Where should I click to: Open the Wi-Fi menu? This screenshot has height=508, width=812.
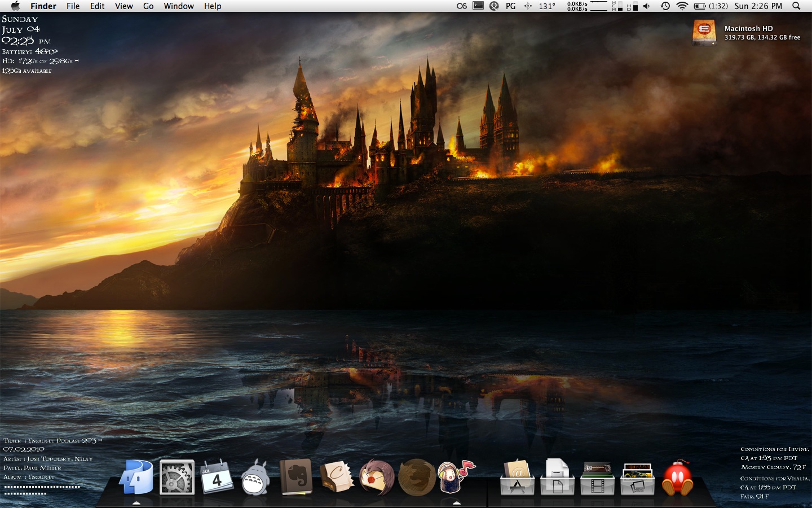pos(682,6)
